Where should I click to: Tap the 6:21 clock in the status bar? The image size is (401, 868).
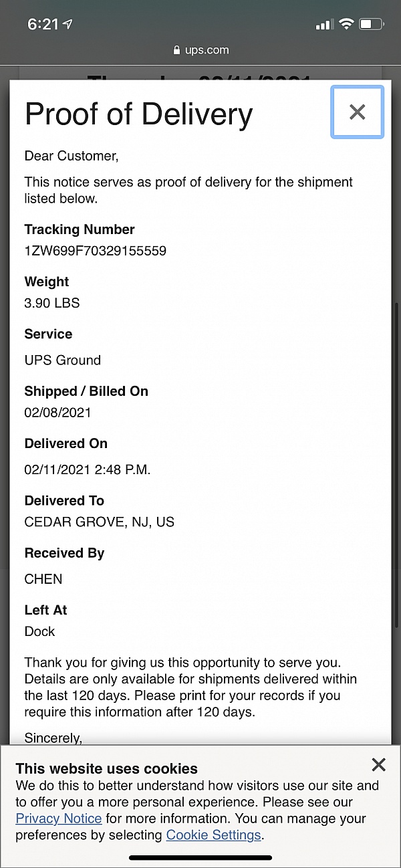point(43,24)
